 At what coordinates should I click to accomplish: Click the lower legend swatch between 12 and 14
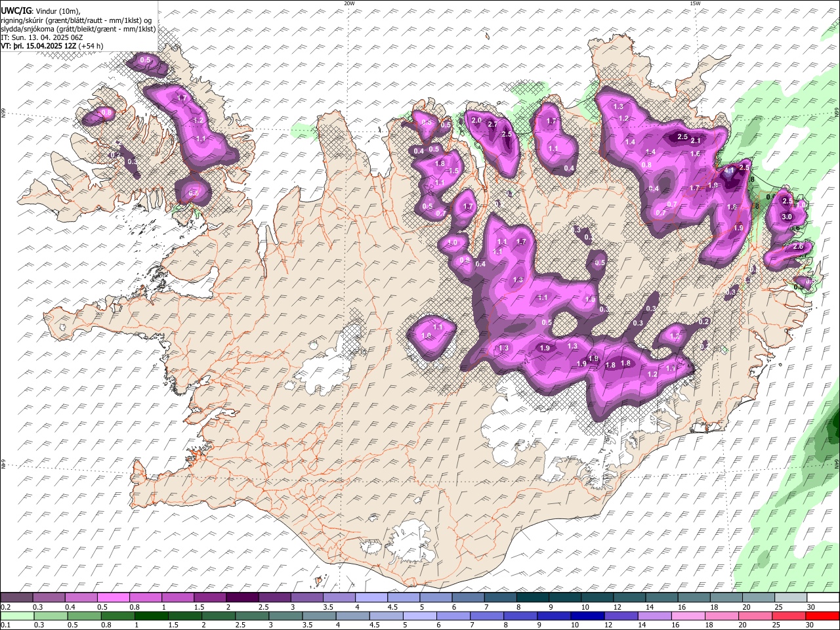(620, 616)
